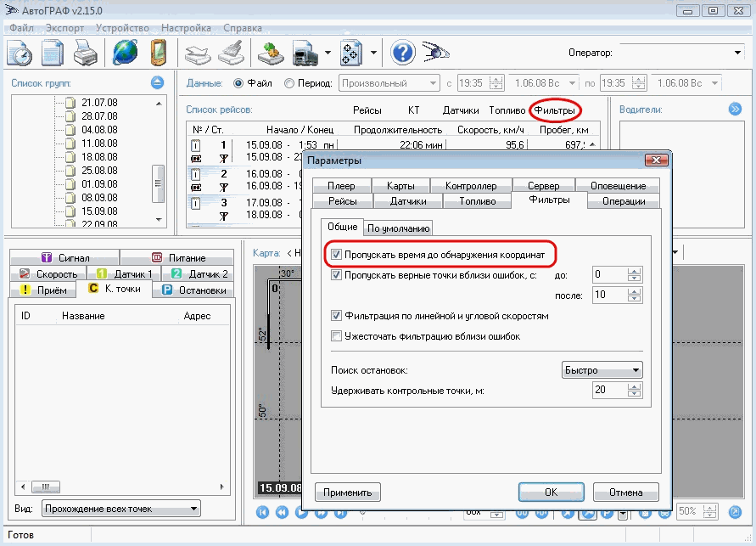756x546 pixels.
Task: Click the Удерживать контрольные точки value field
Action: point(608,390)
